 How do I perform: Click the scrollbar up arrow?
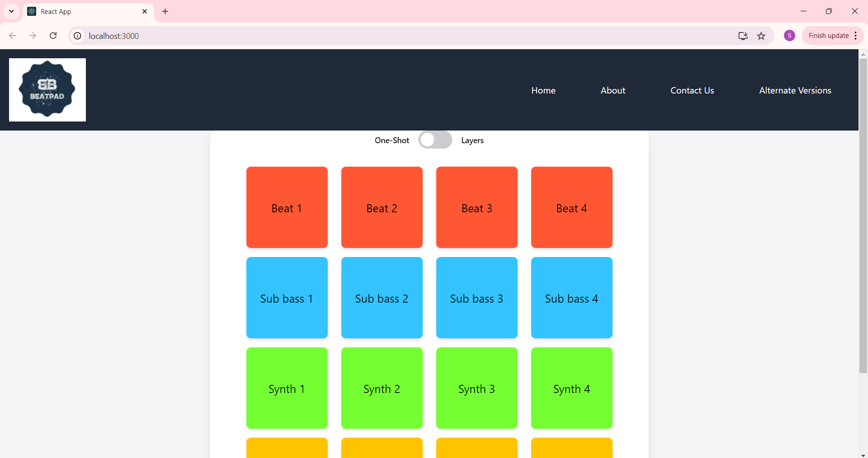(x=863, y=54)
